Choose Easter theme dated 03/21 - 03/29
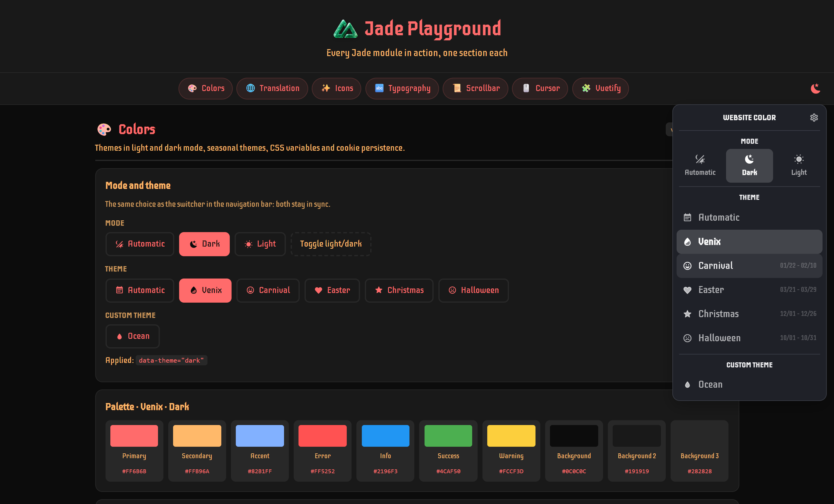 coord(749,290)
